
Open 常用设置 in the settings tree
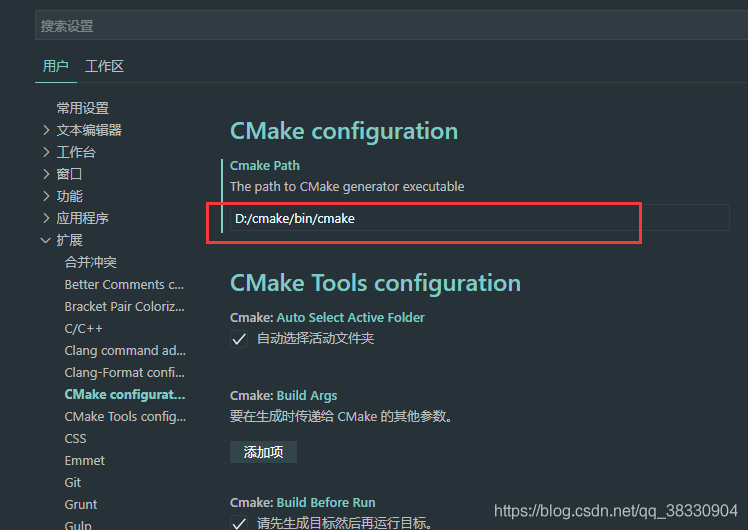(x=82, y=108)
